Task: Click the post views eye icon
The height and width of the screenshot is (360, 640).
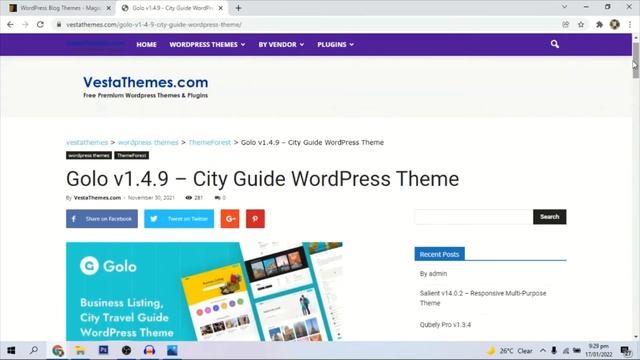Action: [x=189, y=198]
